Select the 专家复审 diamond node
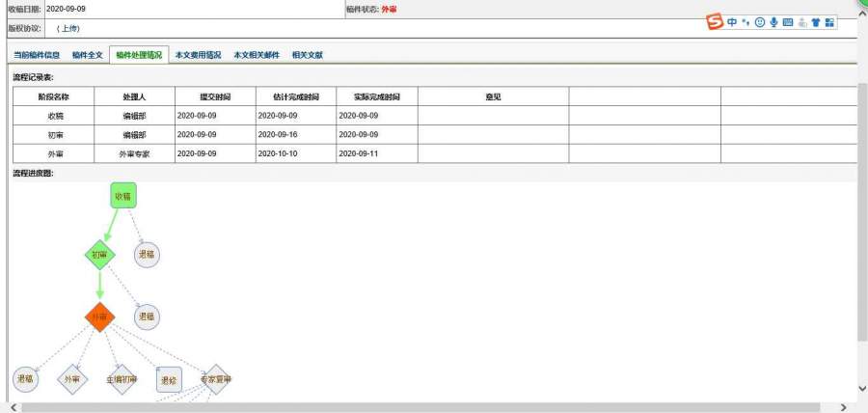 pyautogui.click(x=216, y=379)
